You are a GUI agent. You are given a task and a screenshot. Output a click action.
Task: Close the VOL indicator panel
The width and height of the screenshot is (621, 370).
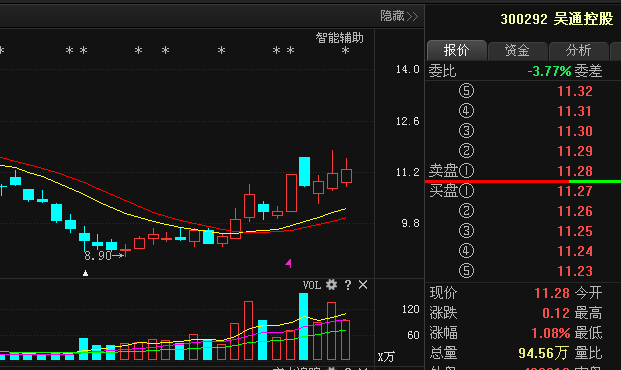click(363, 284)
